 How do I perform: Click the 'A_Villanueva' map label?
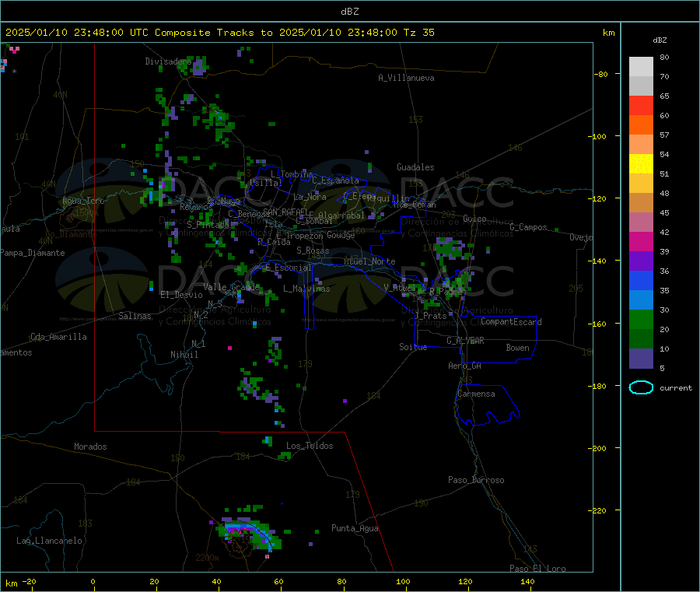pos(406,78)
